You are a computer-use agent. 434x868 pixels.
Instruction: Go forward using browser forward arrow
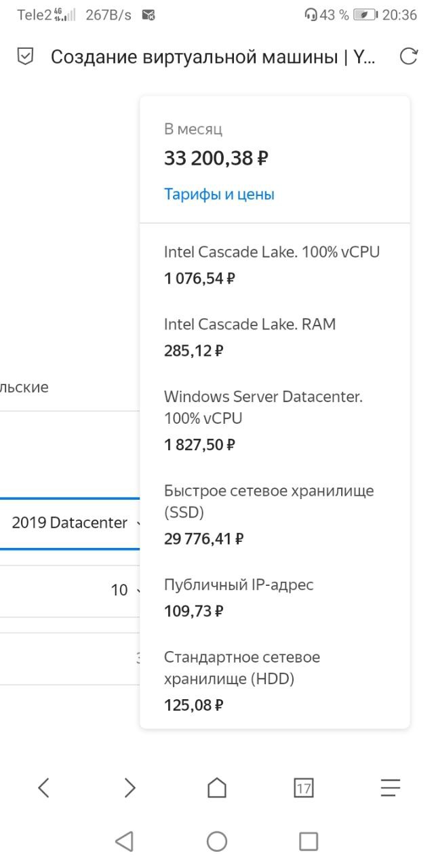(x=130, y=787)
